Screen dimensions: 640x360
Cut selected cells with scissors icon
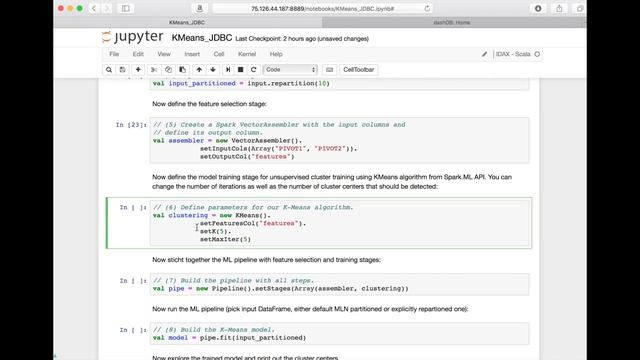point(154,70)
